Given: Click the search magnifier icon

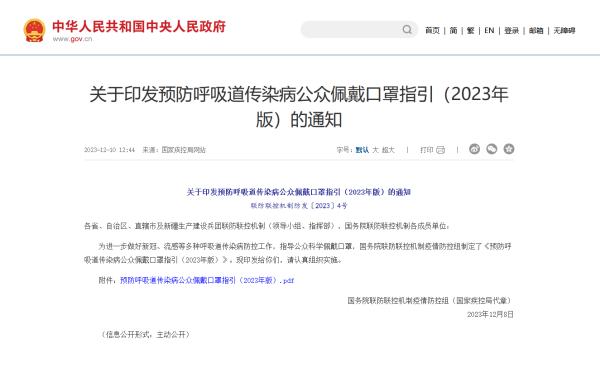Looking at the screenshot, I should tap(407, 29).
